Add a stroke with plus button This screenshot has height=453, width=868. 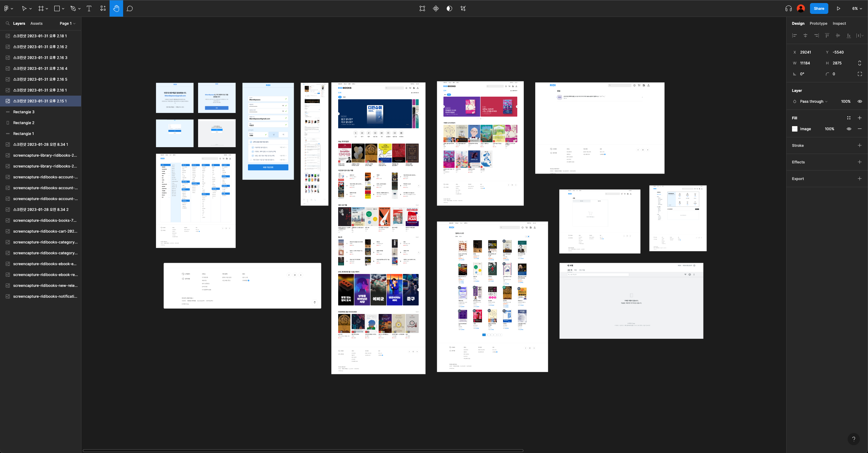[860, 145]
